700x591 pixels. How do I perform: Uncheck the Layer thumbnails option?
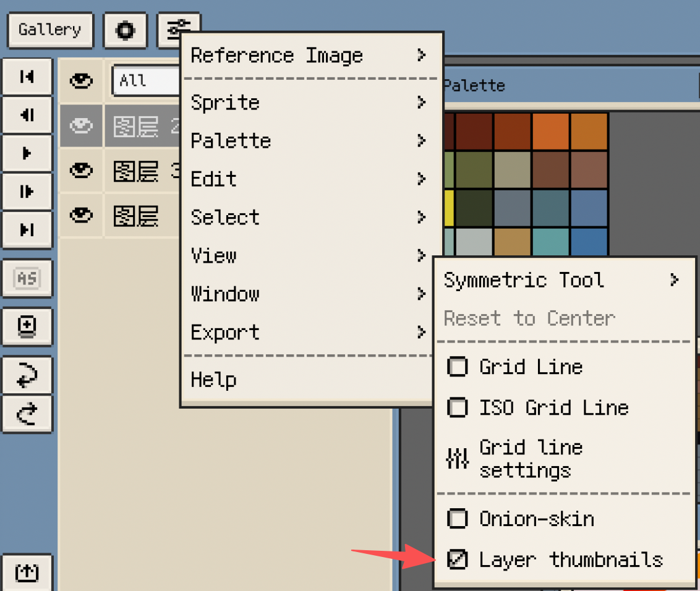(457, 560)
